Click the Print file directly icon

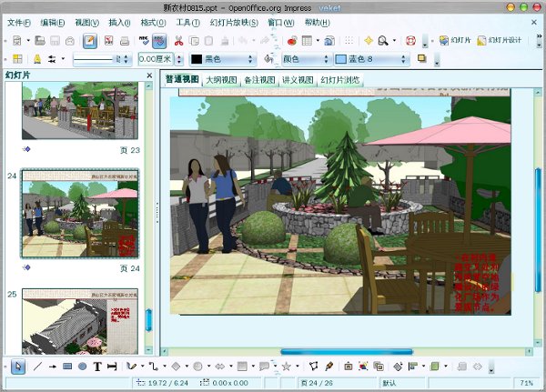coord(125,41)
